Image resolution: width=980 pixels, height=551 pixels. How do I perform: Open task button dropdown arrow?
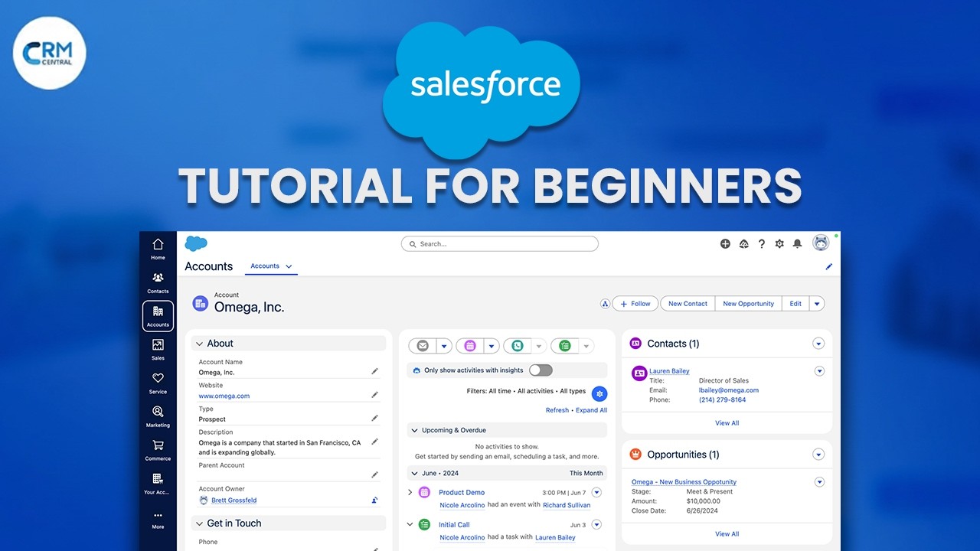point(586,346)
